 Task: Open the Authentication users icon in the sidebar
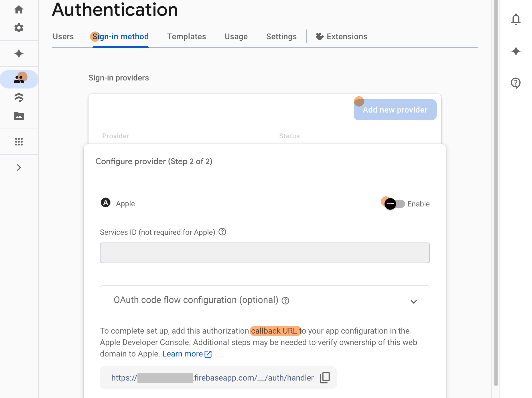pyautogui.click(x=19, y=79)
